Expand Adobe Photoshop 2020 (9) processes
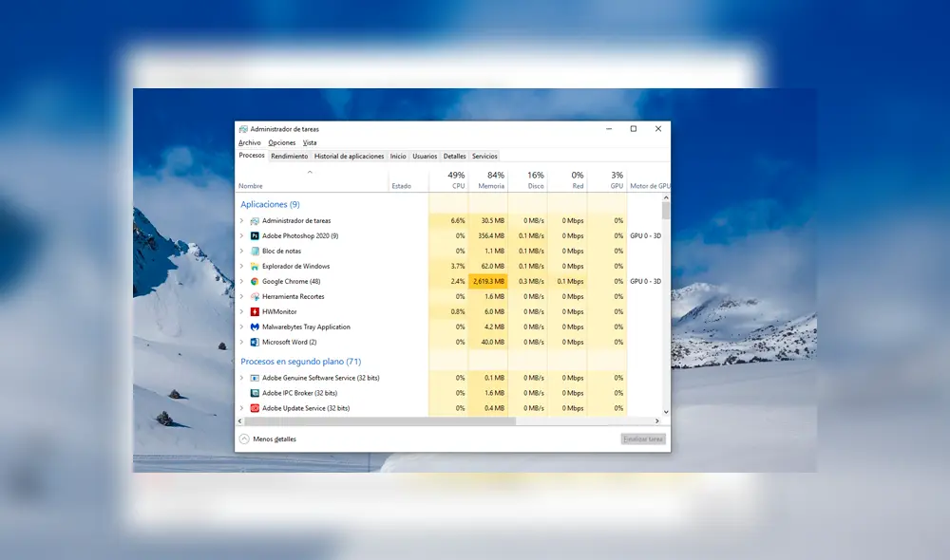 (242, 235)
